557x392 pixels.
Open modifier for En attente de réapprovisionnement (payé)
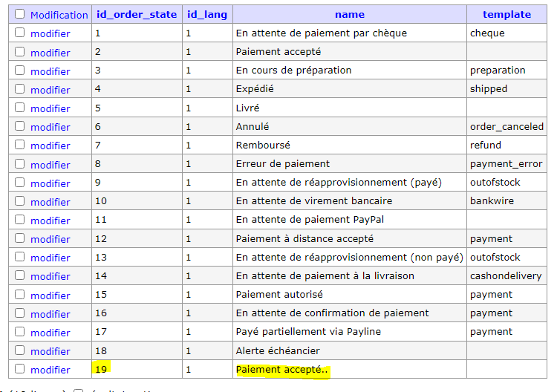pos(50,183)
